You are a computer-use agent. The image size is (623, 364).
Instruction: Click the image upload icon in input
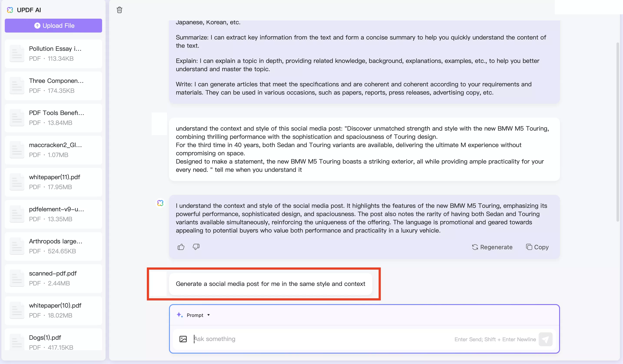coord(183,339)
